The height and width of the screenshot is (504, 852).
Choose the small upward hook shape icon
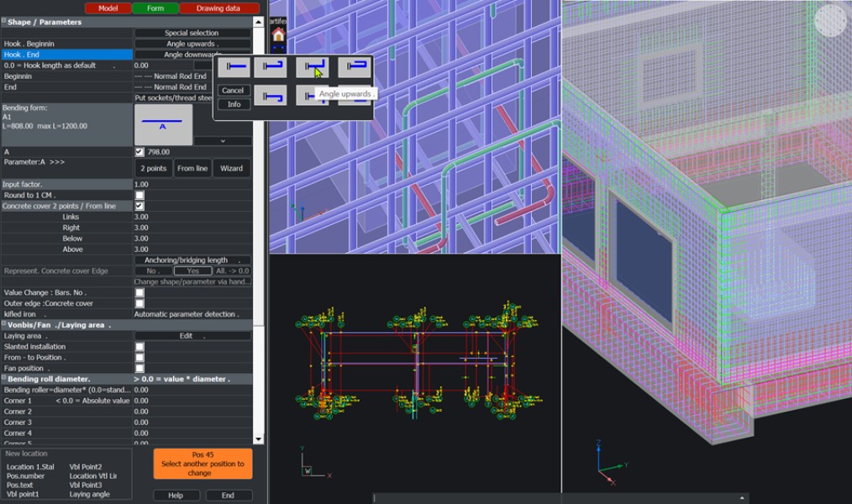(271, 67)
